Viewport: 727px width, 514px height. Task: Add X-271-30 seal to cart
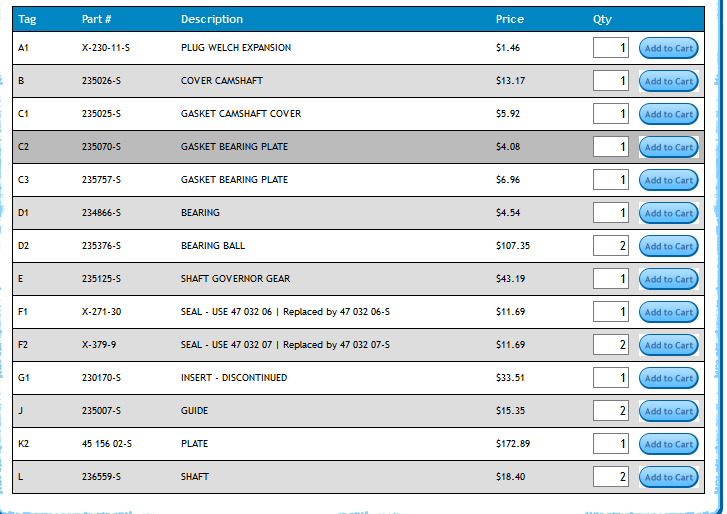pos(668,312)
